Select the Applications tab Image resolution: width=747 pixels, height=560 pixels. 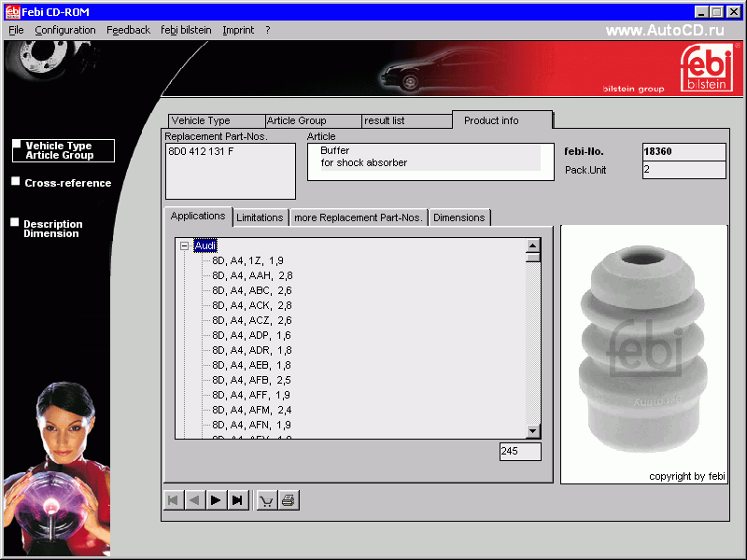(x=198, y=217)
